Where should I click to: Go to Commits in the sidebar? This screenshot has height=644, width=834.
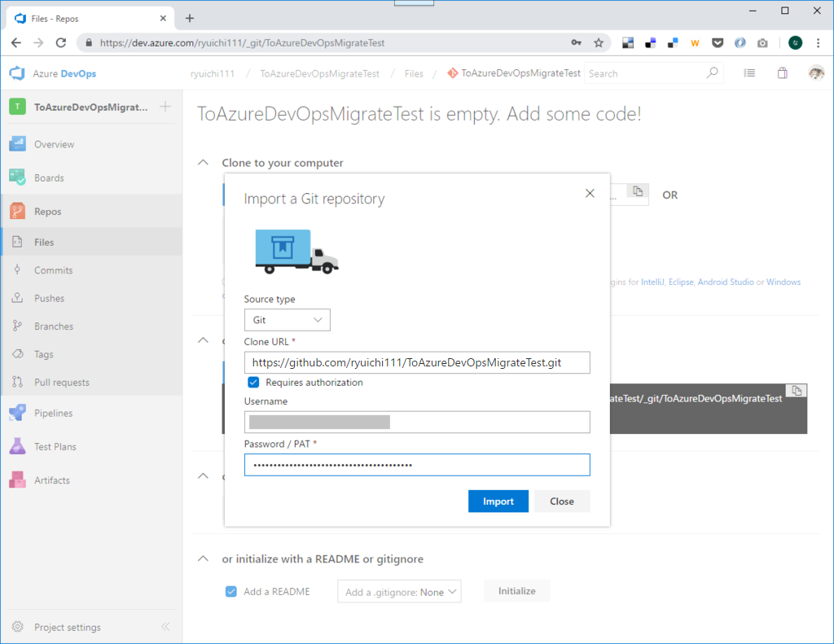tap(91, 270)
